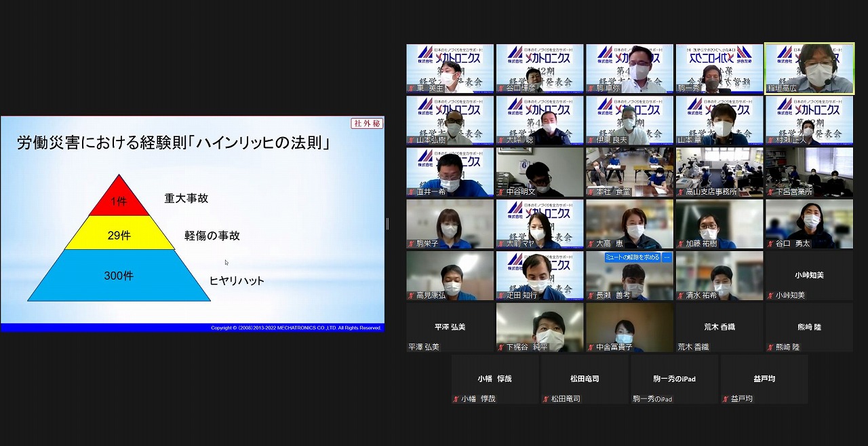Click ミュートの解除を求める button on 長瀬 善考 tile
The width and height of the screenshot is (868, 446).
pos(632,257)
